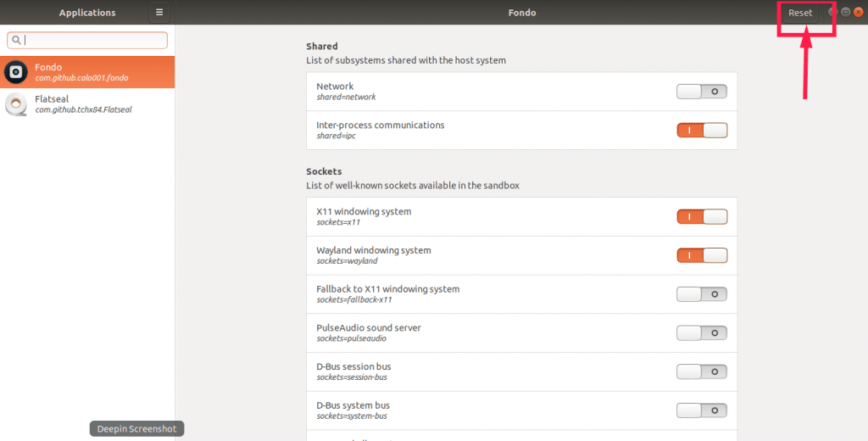Click the Shared section heading
Viewport: 868px width, 441px height.
pos(321,46)
